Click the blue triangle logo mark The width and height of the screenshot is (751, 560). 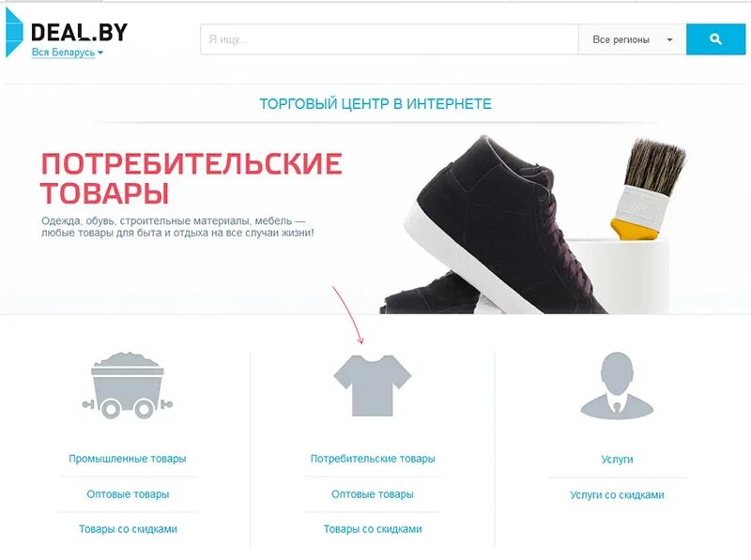point(14,33)
